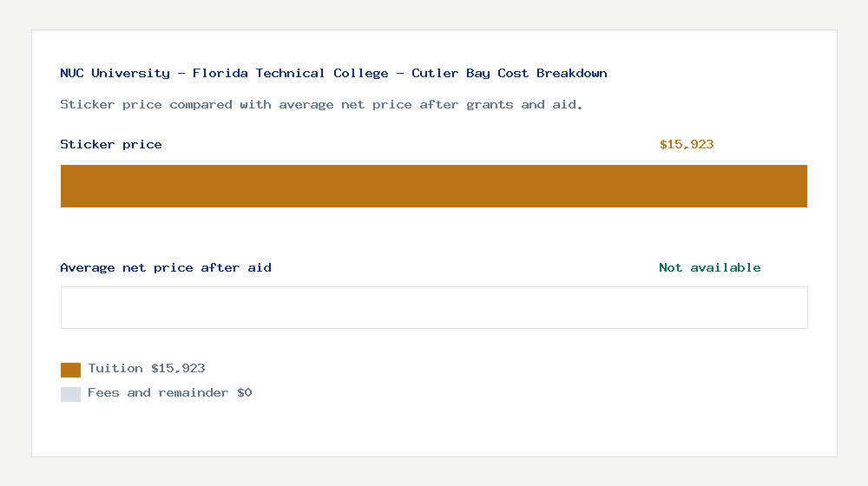
Task: Click Florida Technical College in the title
Action: pos(291,74)
